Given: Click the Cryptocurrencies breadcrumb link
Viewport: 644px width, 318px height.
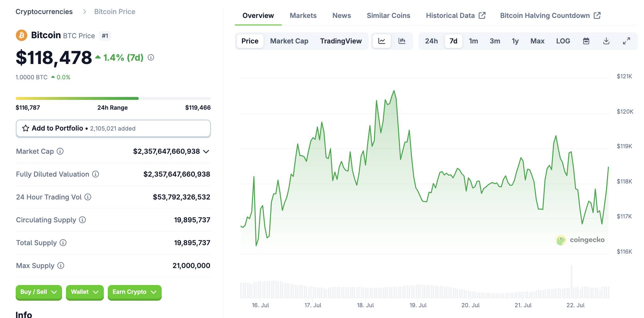Looking at the screenshot, I should 44,12.
